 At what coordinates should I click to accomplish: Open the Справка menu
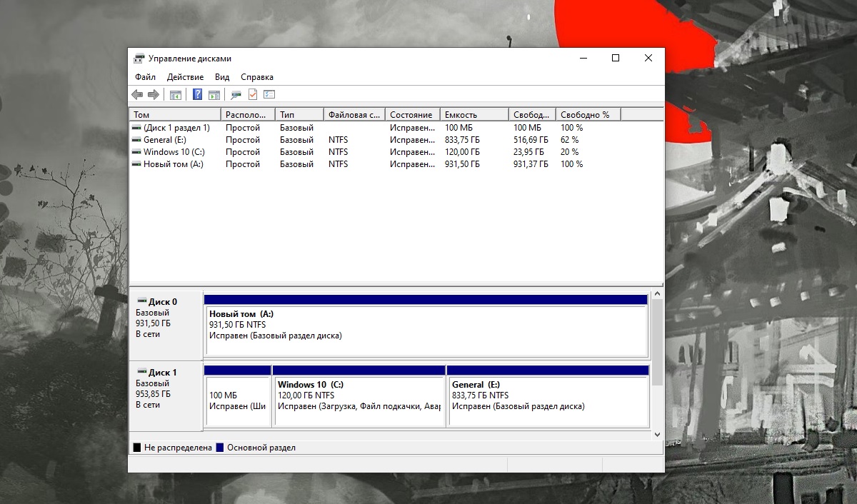257,77
